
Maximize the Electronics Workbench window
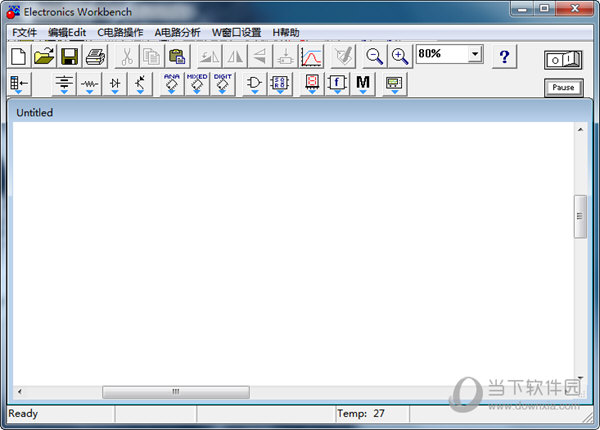[x=544, y=8]
